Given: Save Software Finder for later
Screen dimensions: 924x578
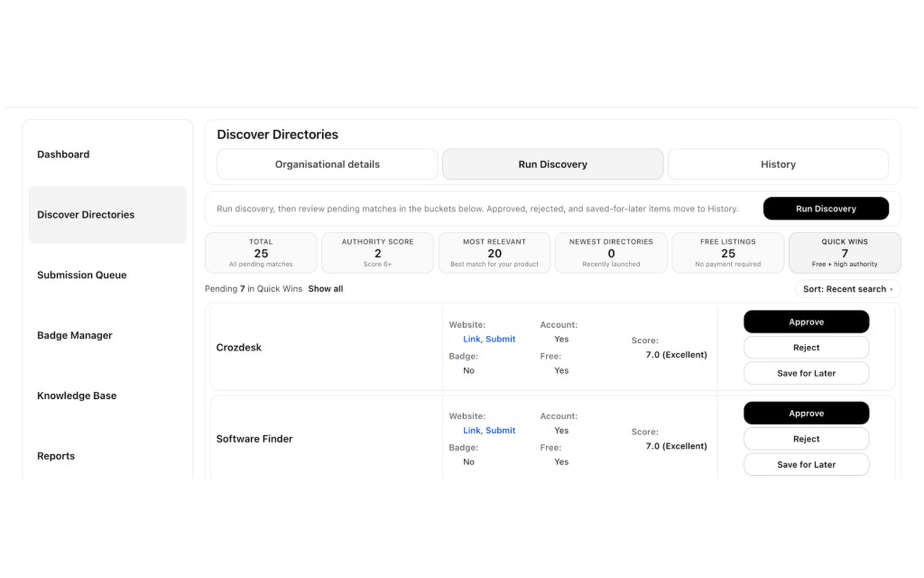Looking at the screenshot, I should point(806,465).
